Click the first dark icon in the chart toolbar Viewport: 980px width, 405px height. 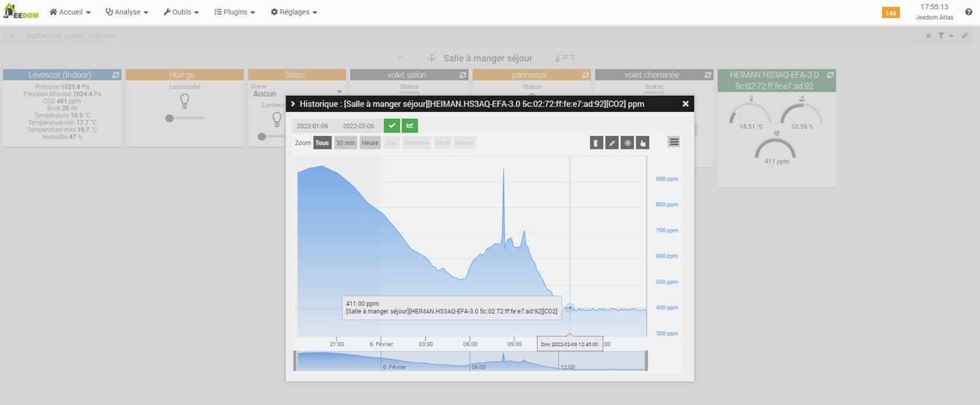point(596,143)
